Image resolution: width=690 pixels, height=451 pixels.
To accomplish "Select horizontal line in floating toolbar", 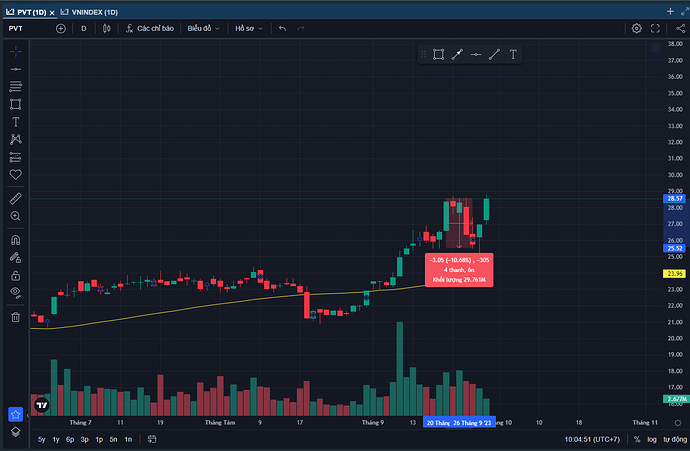I will [476, 55].
